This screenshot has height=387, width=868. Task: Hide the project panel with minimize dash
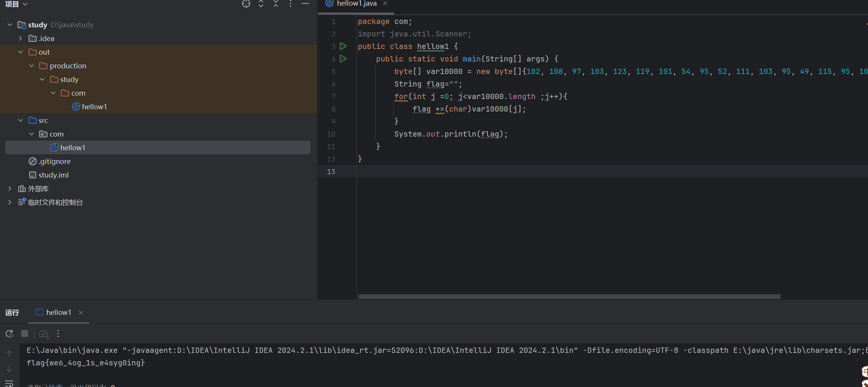[305, 4]
